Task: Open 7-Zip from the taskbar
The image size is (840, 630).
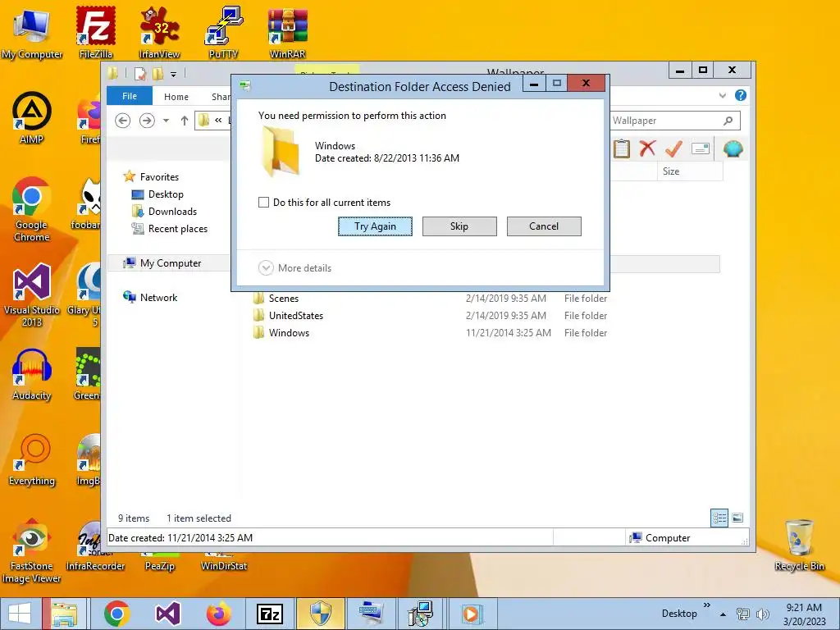Action: 269,614
